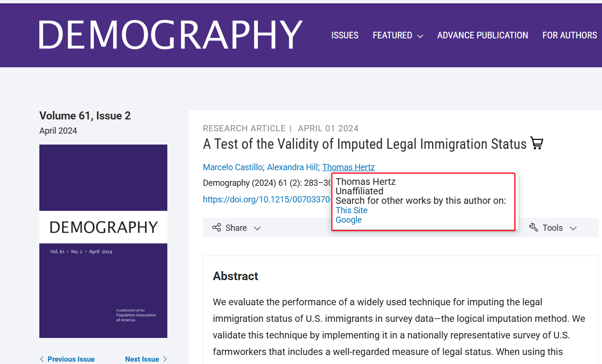Click the Previous Issue left arrow
The width and height of the screenshot is (602, 364).
point(42,359)
